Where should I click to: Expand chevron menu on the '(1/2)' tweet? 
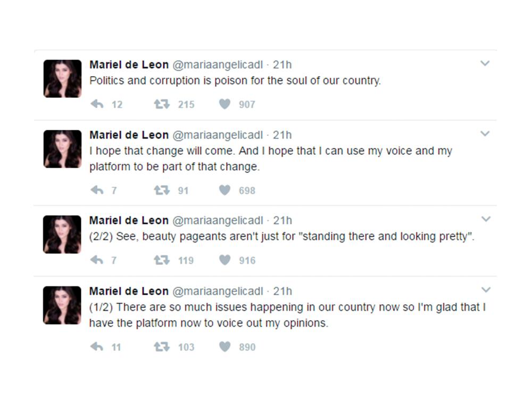click(485, 290)
